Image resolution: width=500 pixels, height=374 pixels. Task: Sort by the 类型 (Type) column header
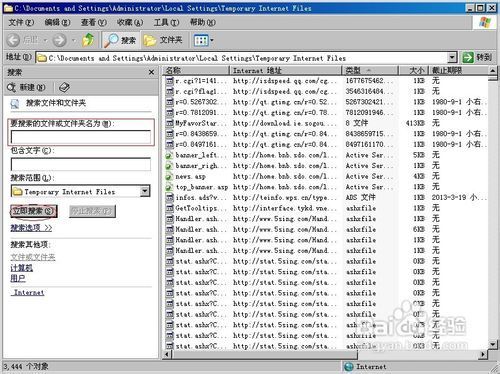(x=370, y=70)
